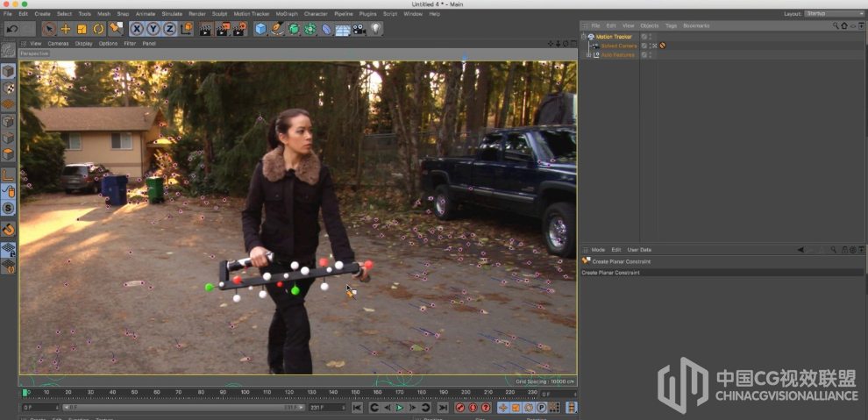The width and height of the screenshot is (868, 420).
Task: Open the Motion Tracker menu
Action: pyautogui.click(x=252, y=13)
